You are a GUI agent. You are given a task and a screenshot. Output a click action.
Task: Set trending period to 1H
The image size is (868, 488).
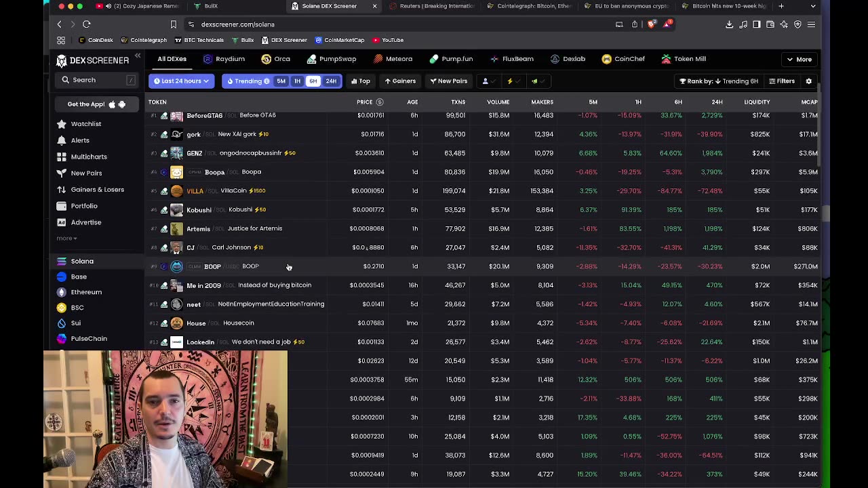click(297, 81)
